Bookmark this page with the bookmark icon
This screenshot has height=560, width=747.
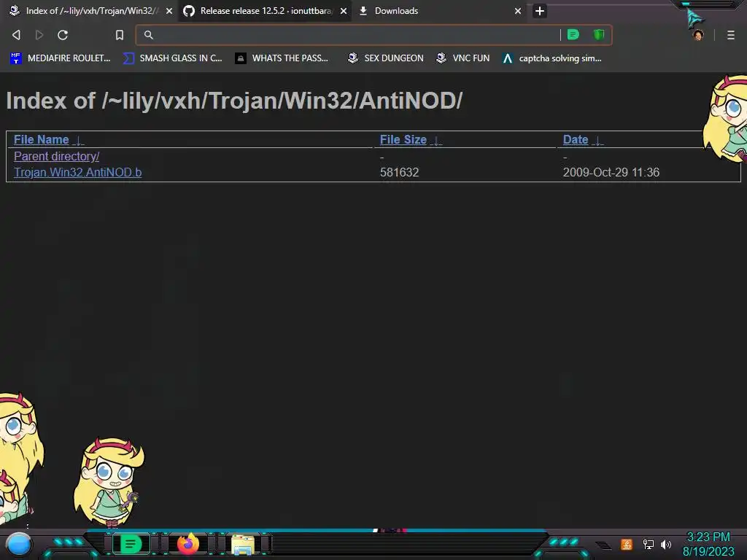tap(120, 35)
